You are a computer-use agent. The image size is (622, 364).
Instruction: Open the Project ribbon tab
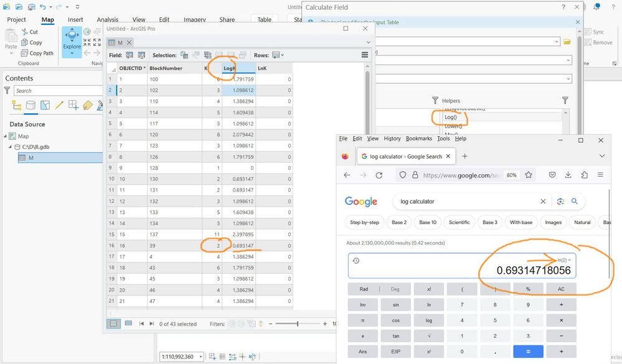tap(16, 19)
